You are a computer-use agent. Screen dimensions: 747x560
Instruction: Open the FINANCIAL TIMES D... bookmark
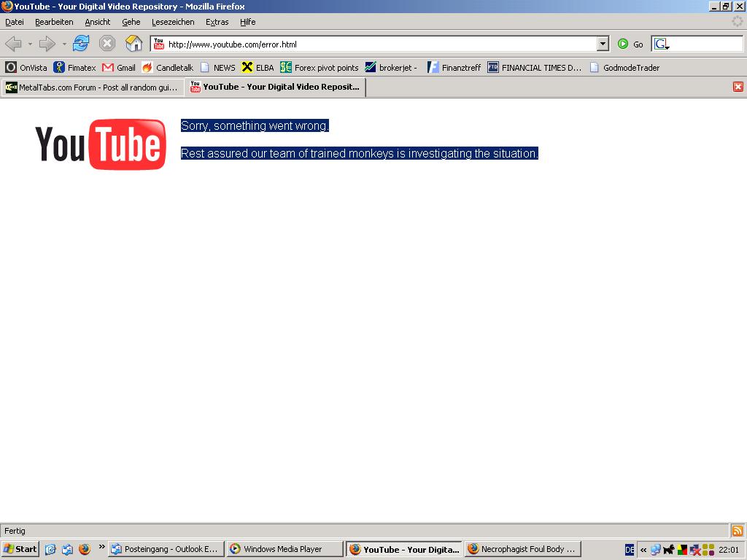tap(535, 68)
